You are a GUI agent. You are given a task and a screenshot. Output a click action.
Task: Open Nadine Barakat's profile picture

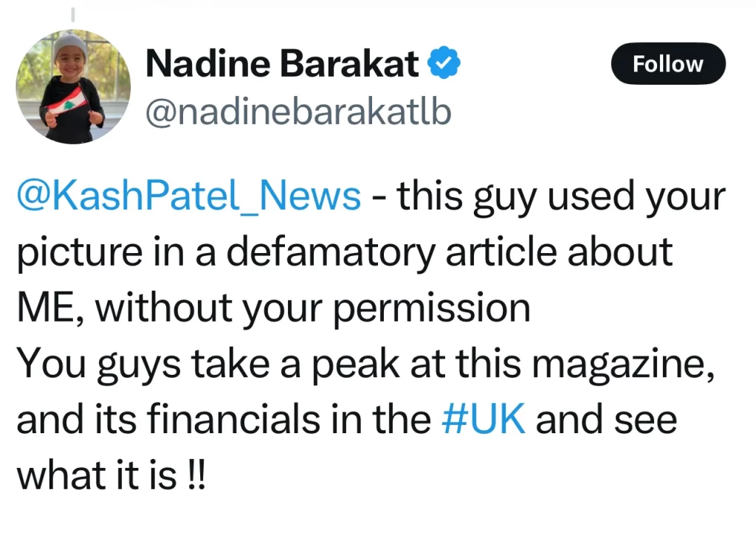[x=73, y=87]
